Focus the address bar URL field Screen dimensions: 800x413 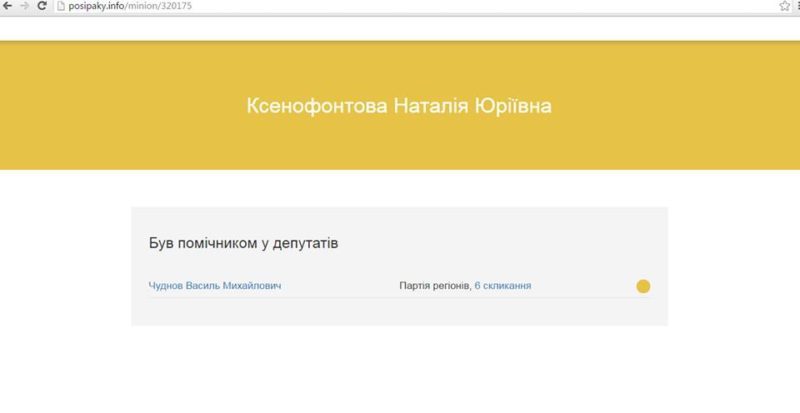[x=400, y=6]
